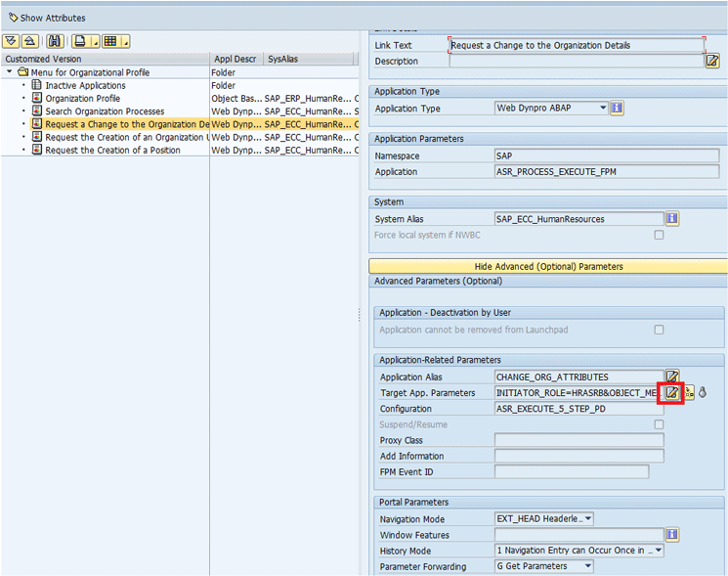Select Inactive Applications tree entry
The height and width of the screenshot is (576, 728).
click(85, 85)
